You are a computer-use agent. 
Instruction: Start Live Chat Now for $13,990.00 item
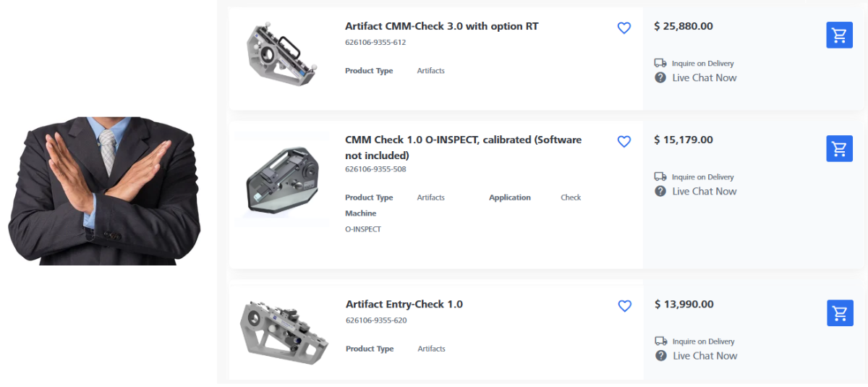705,355
